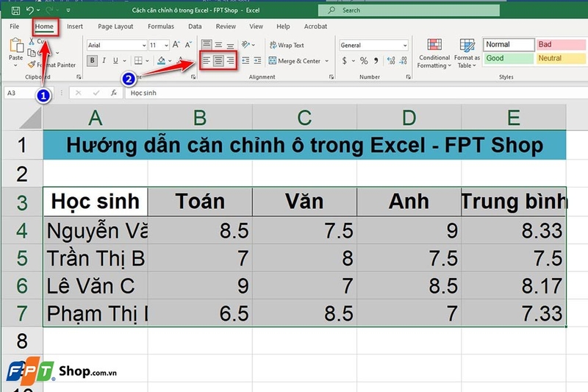
Task: Toggle Wrap Text
Action: pyautogui.click(x=287, y=45)
